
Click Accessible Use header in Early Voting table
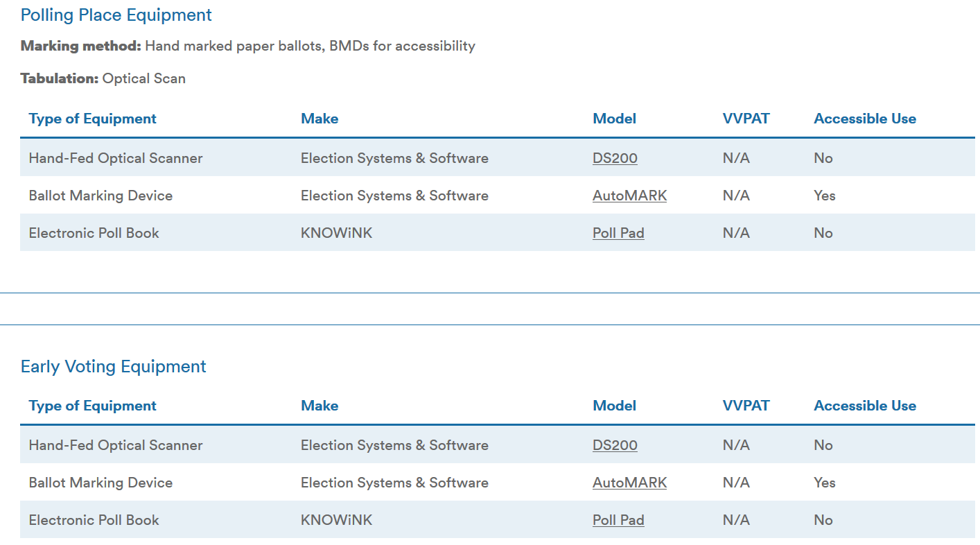[865, 406]
